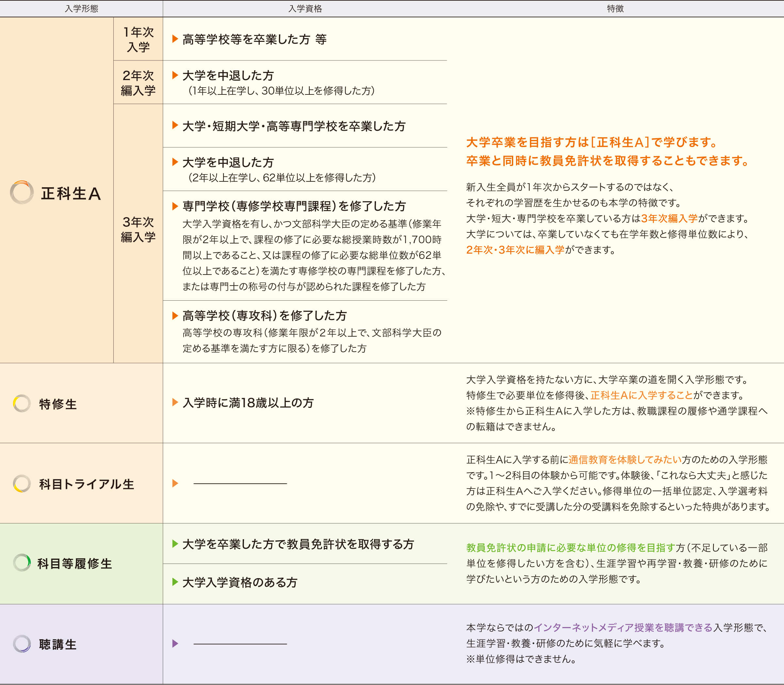Click the purple arrow in 聴講生 row
Screen dimensions: 784x685
(175, 644)
